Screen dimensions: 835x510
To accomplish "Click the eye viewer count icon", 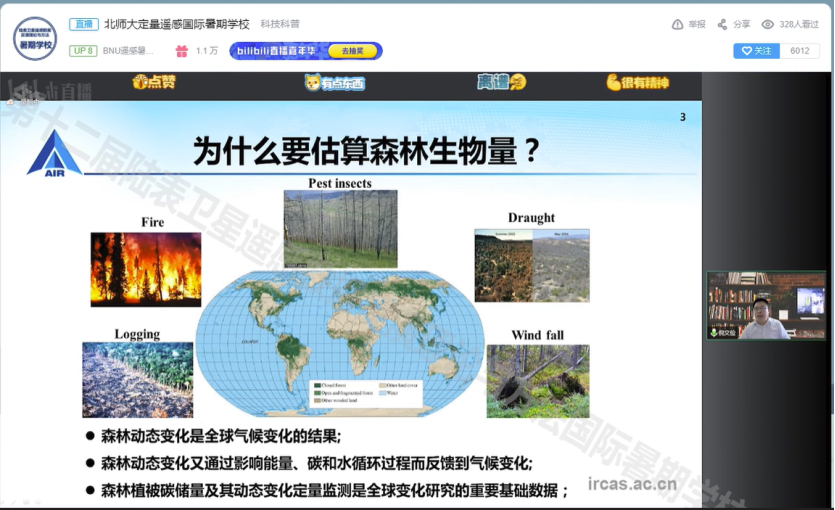I will [x=767, y=24].
